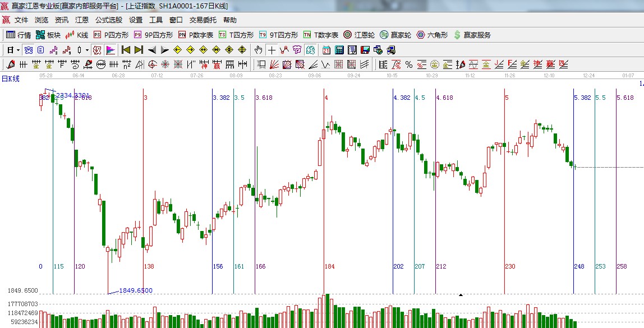Select the plain percent sign drawing tool
Viewport: 644px width, 328px height.
coord(408,64)
